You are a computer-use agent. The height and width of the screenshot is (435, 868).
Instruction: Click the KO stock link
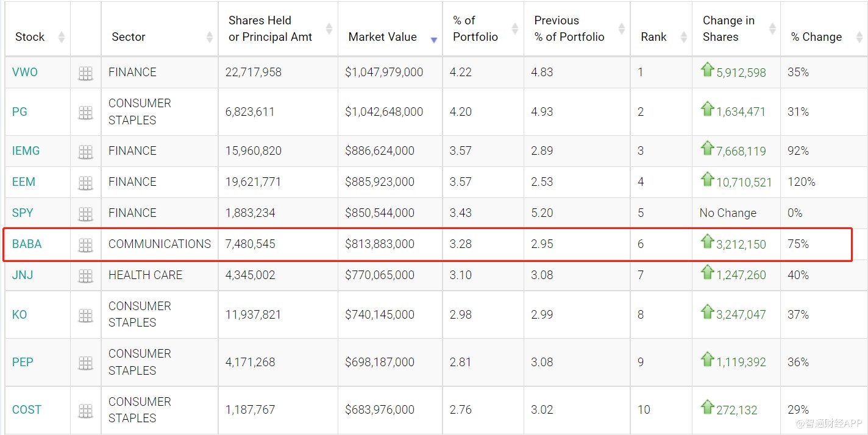(20, 314)
